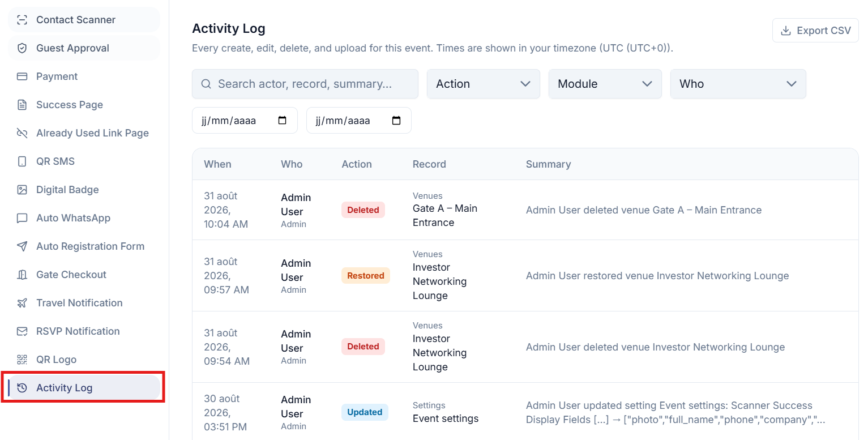The image size is (868, 440).
Task: Click the Payment card icon
Action: pyautogui.click(x=22, y=76)
